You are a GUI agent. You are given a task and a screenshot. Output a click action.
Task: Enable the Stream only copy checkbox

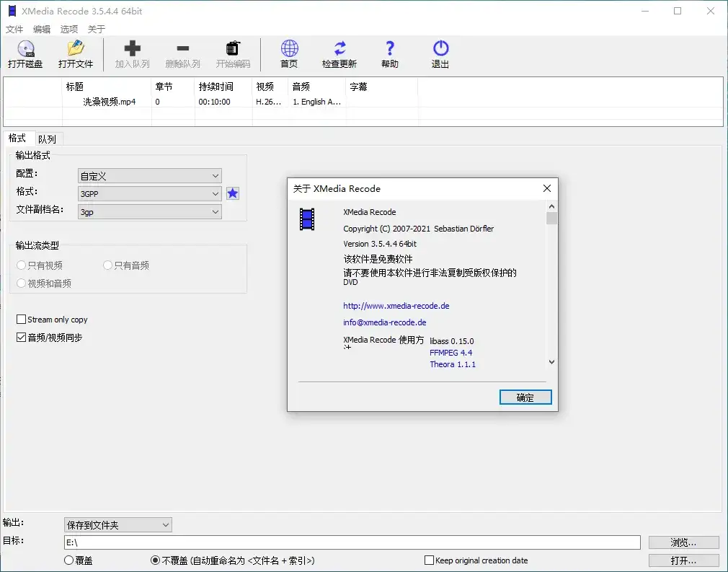(21, 320)
